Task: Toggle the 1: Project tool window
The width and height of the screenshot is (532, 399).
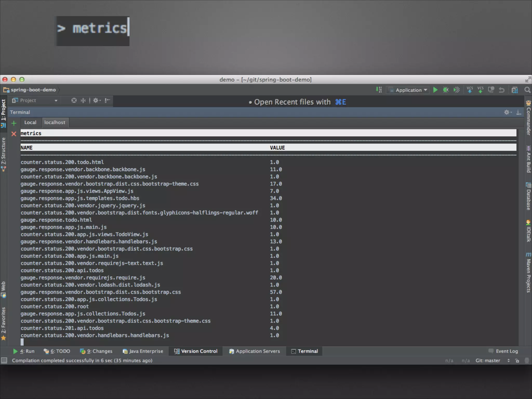Action: (3, 110)
